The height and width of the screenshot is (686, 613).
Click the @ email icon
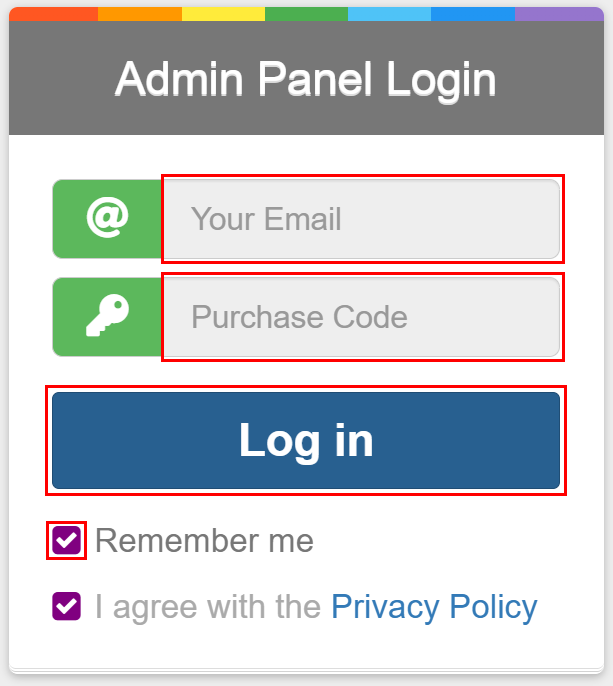(x=107, y=219)
